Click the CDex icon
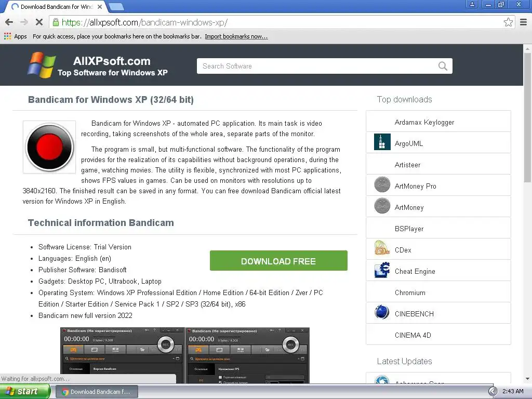Viewport: 532px width, 399px height. [x=382, y=248]
